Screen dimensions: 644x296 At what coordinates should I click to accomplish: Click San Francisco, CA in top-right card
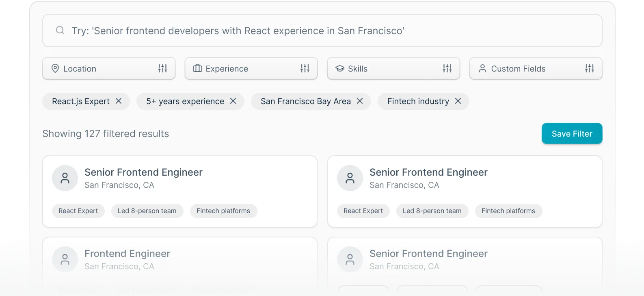(404, 185)
